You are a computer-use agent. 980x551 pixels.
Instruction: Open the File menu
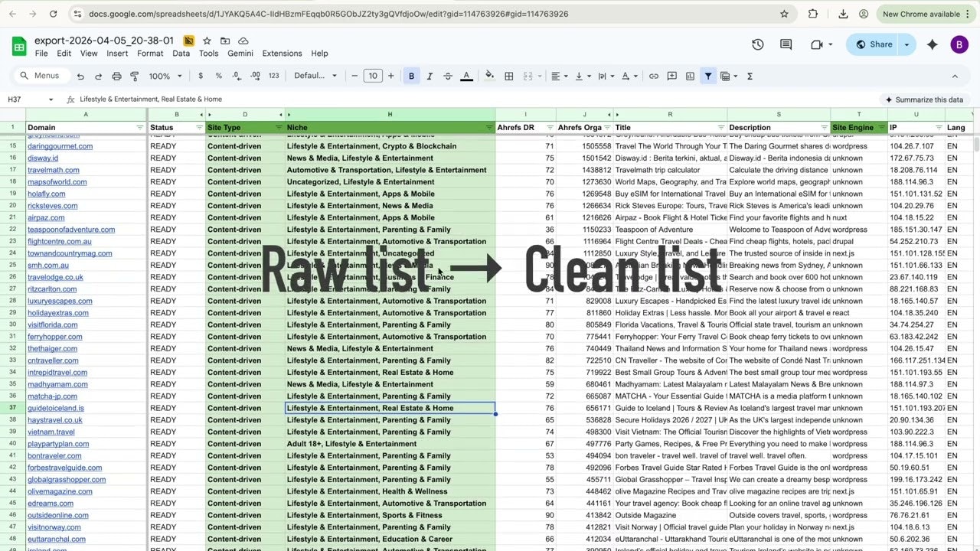[41, 54]
